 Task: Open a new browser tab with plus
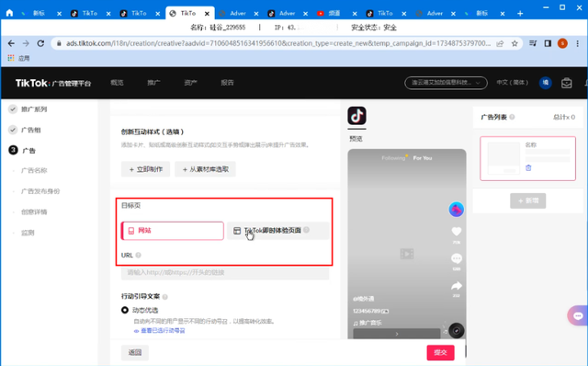pos(520,14)
